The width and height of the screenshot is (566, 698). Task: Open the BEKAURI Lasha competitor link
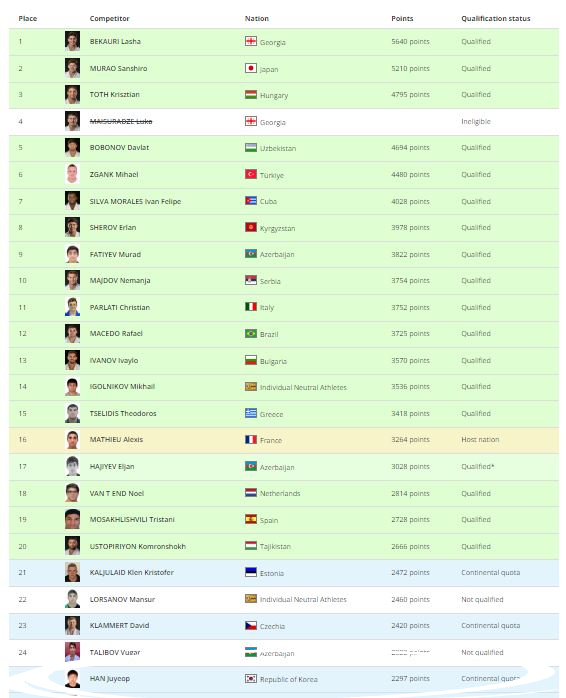click(115, 41)
